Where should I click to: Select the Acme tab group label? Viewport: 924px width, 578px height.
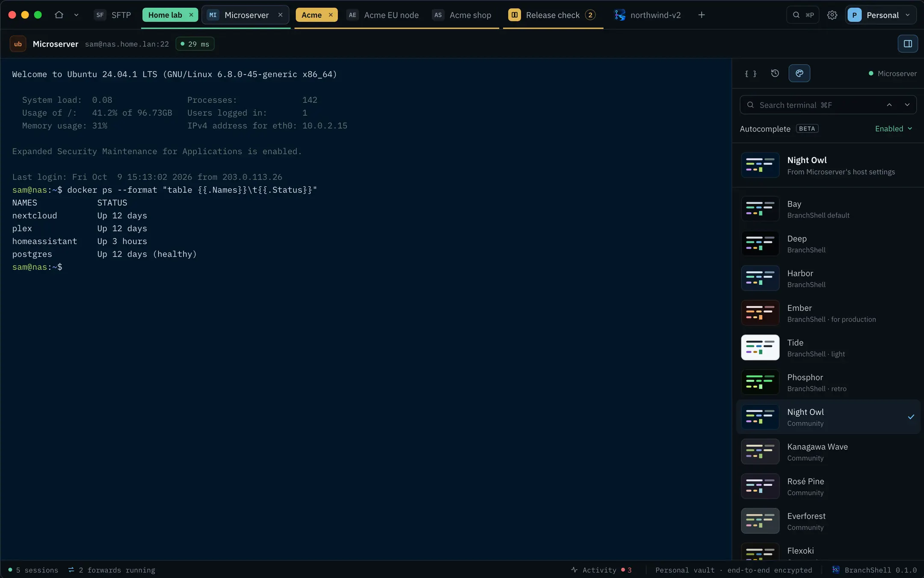(311, 15)
